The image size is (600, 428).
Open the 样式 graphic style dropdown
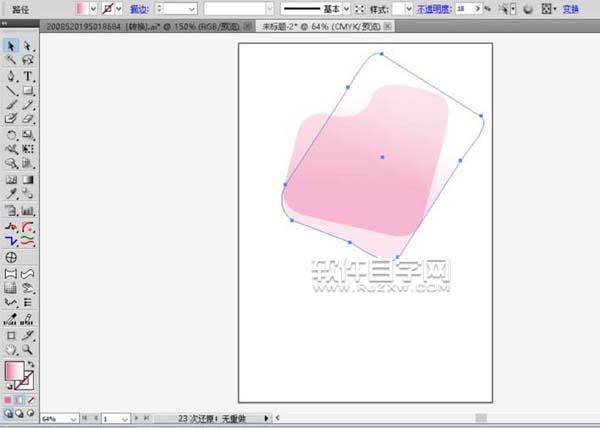click(409, 9)
